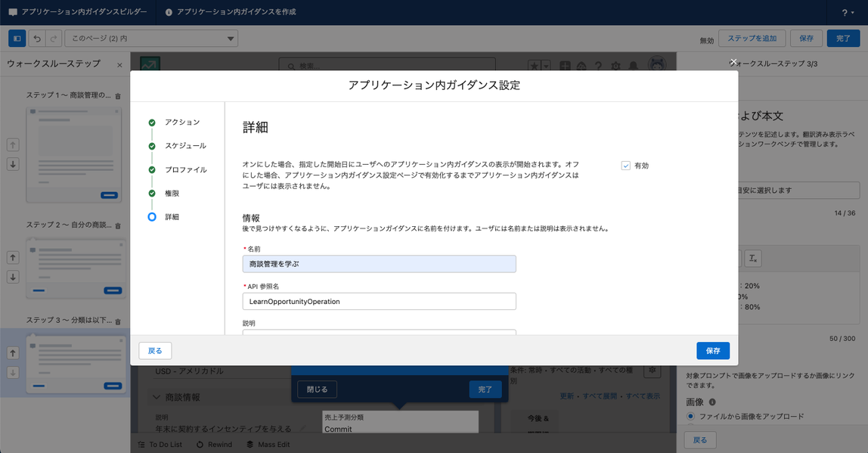Click the 無効 status text
Viewport: 868px width, 453px height.
pyautogui.click(x=706, y=40)
